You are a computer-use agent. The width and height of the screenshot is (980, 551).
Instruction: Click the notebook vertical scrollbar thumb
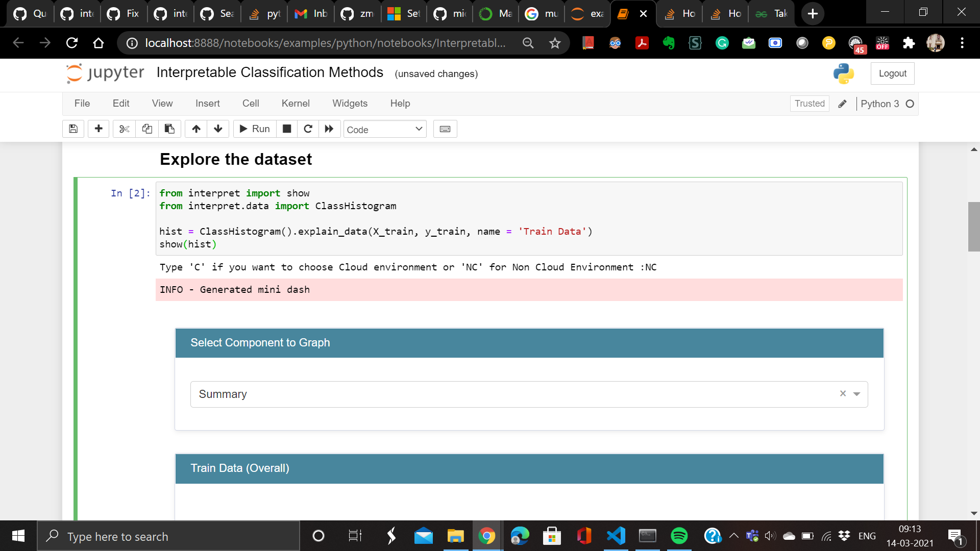[973, 227]
